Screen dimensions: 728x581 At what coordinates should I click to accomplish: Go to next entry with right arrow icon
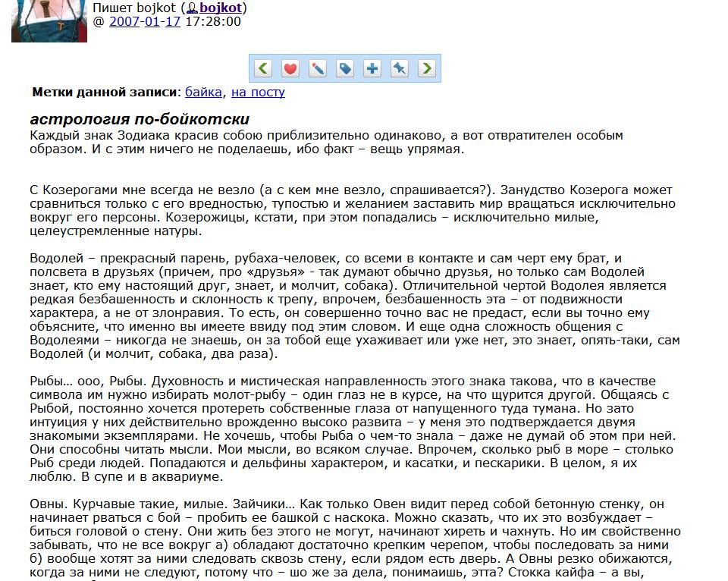click(x=427, y=68)
